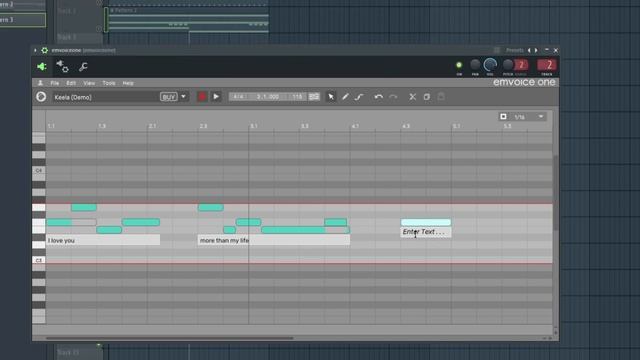Click the red TRACK number 2
This screenshot has width=640, height=360.
point(547,65)
